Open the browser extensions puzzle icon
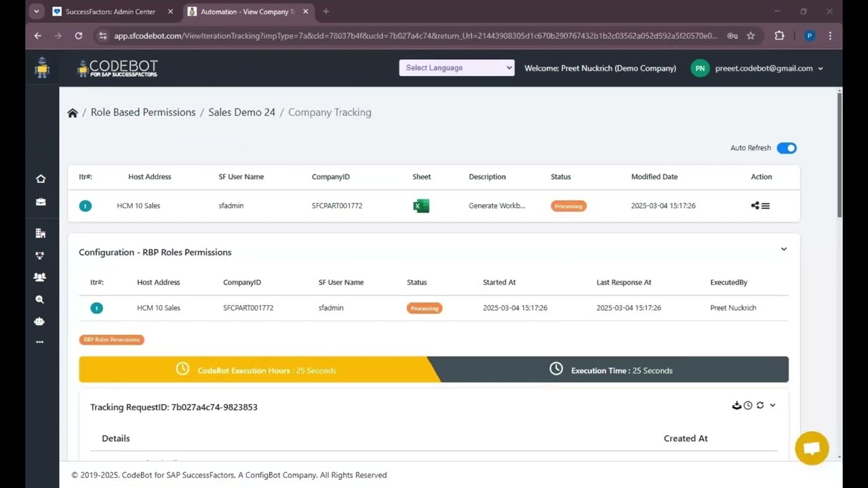The image size is (868, 488). click(779, 36)
